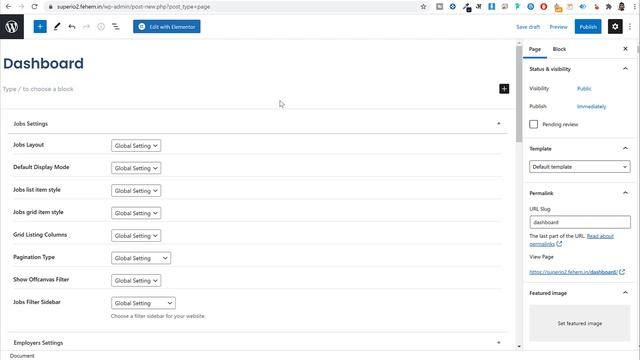640x360 pixels.
Task: Open the Show Offcanvas Filter dropdown
Action: pos(136,280)
